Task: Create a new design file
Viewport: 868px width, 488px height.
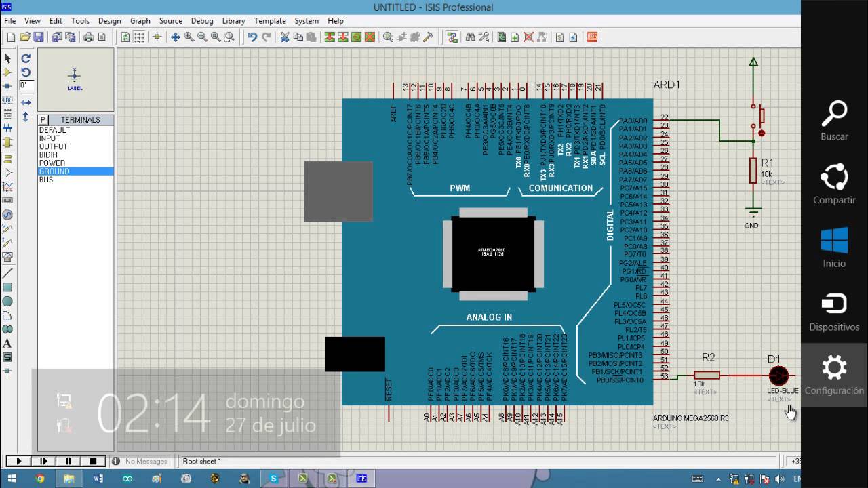Action: 11,37
